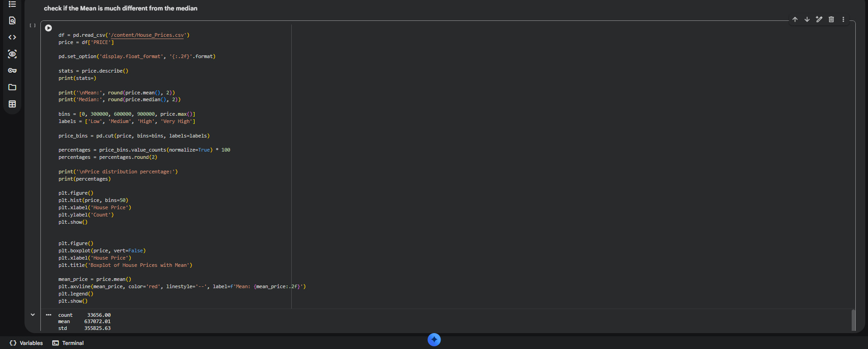Open the data table sidebar icon
The height and width of the screenshot is (349, 868).
[x=12, y=104]
